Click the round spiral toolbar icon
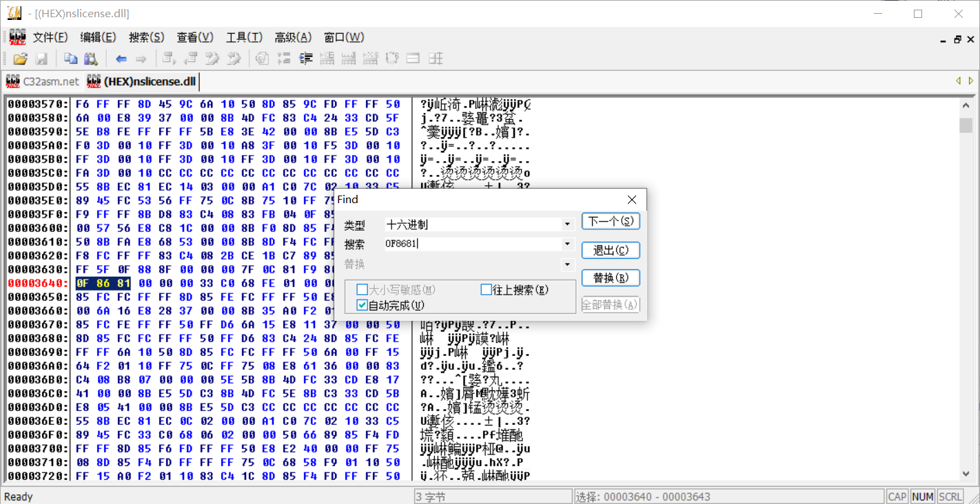980x504 pixels. (x=262, y=59)
